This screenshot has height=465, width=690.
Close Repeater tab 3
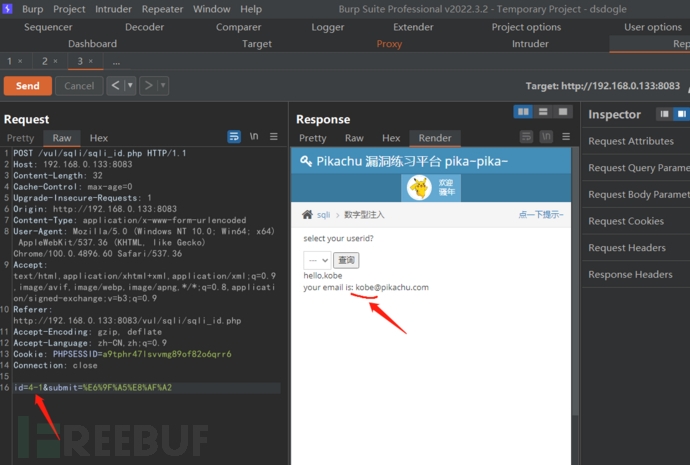[x=91, y=61]
